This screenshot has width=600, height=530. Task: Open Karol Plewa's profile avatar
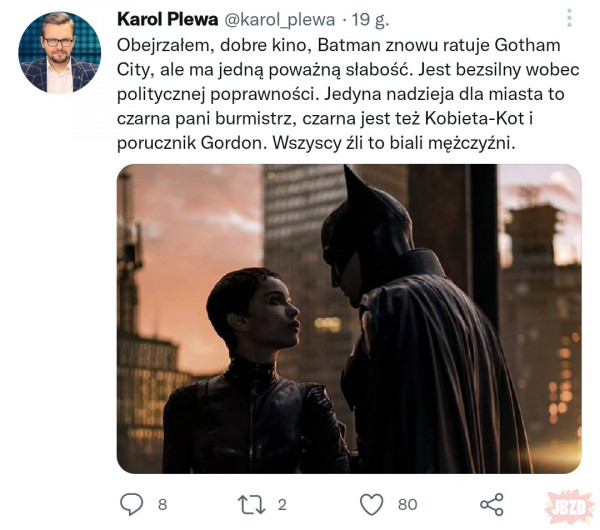[59, 53]
